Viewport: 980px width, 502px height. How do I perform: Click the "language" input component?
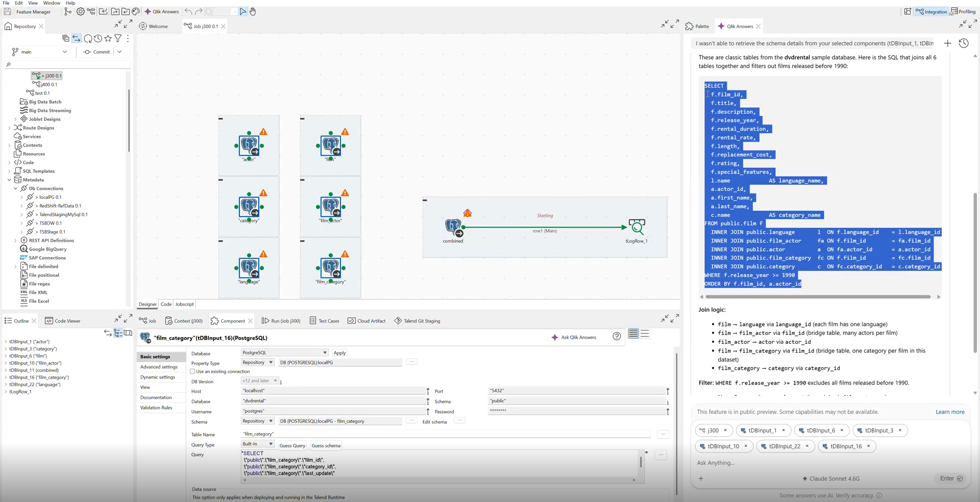tap(249, 268)
